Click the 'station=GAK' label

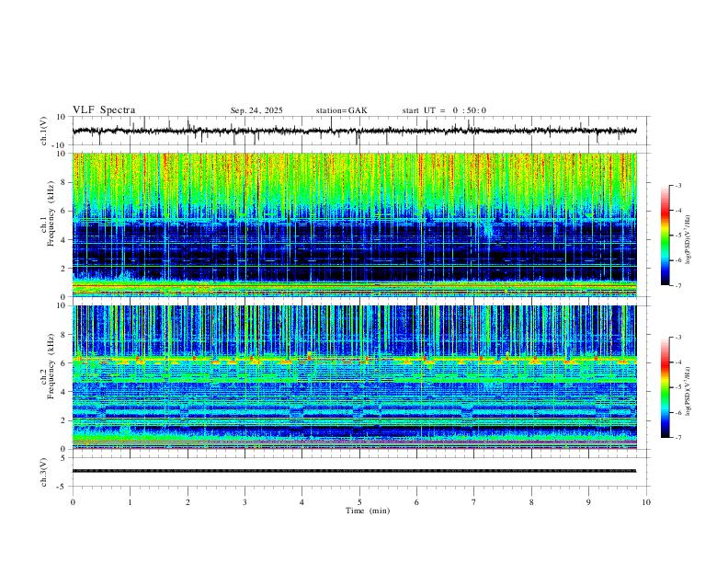(341, 110)
